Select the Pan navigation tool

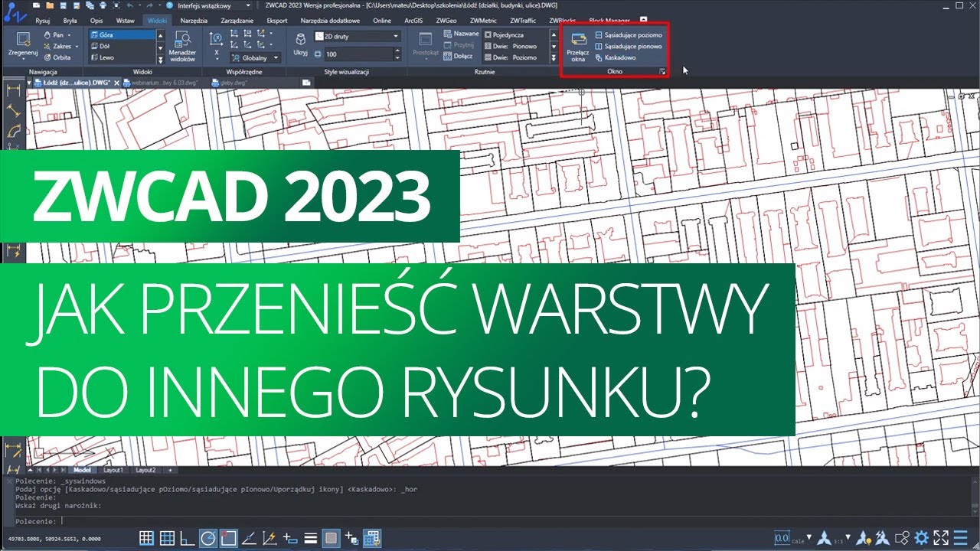(x=57, y=35)
